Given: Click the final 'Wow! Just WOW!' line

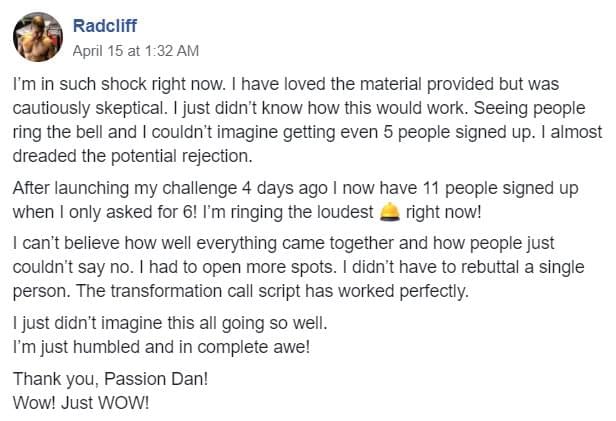Looking at the screenshot, I should click(81, 403).
